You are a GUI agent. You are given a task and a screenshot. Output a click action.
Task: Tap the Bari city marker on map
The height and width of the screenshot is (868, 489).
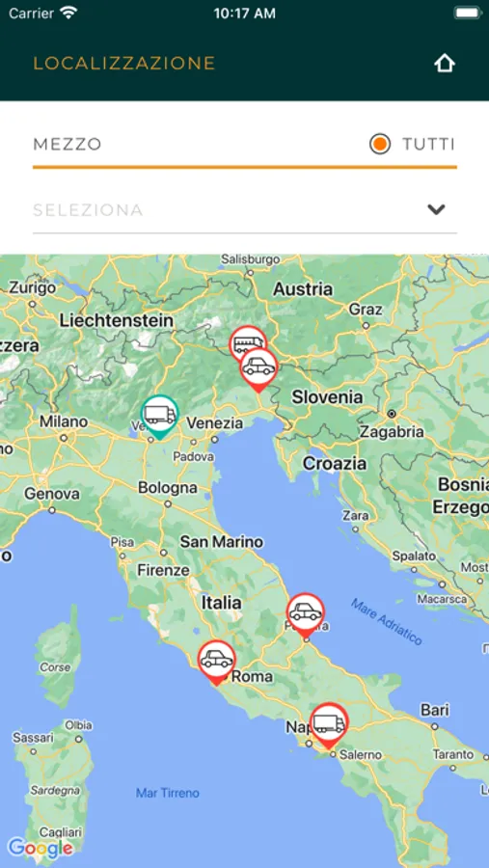435,725
